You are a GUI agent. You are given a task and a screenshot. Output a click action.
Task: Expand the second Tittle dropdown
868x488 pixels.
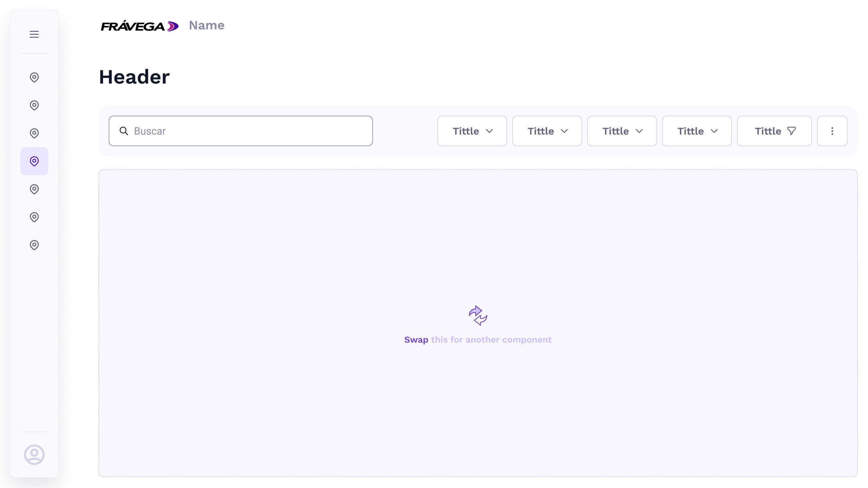pos(547,131)
